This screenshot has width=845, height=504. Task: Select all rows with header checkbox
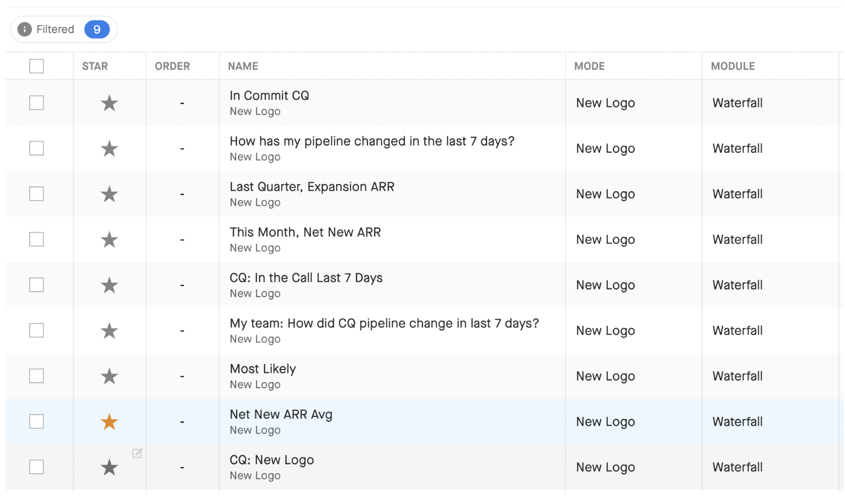tap(36, 66)
